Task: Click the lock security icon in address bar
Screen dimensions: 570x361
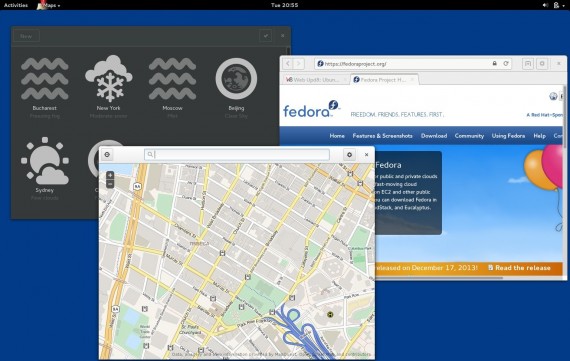Action: [494, 64]
